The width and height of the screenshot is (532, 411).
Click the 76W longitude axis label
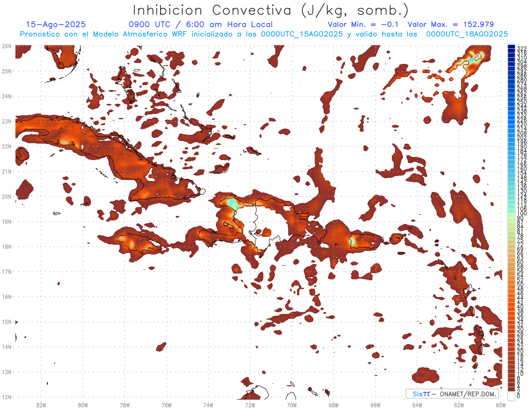point(166,404)
